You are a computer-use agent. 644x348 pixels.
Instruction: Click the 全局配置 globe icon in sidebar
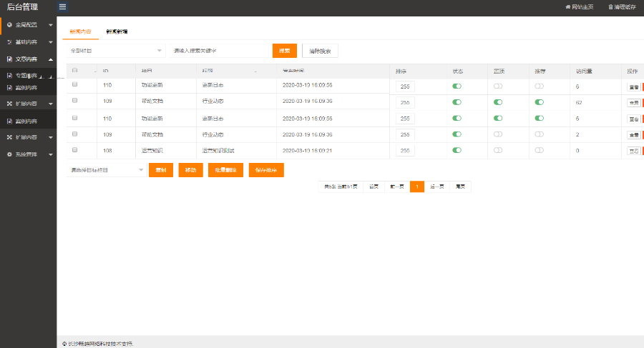click(9, 24)
